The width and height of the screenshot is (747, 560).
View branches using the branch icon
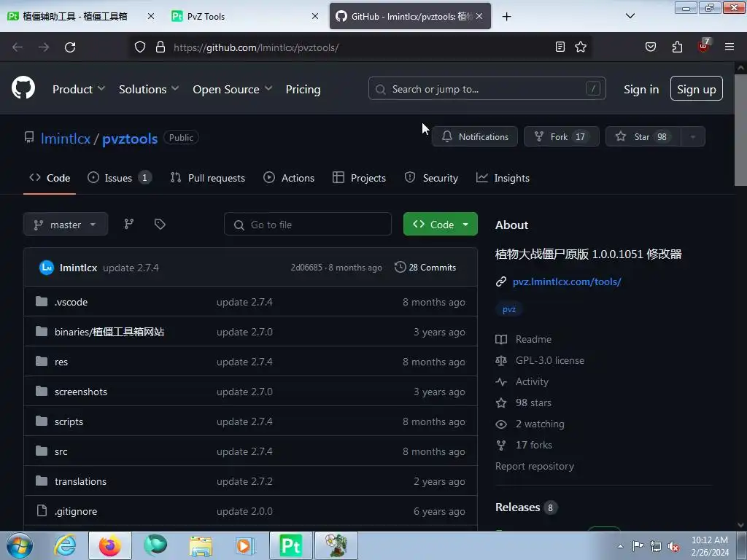coord(128,225)
